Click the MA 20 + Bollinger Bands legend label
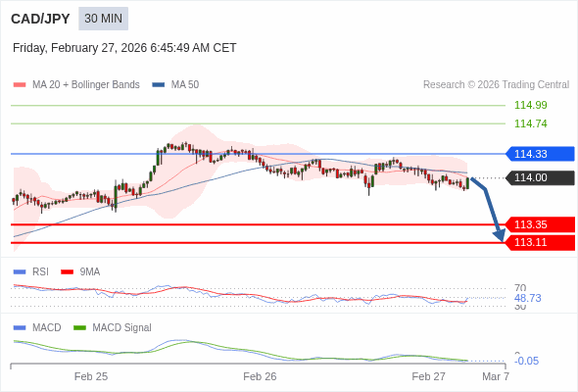The height and width of the screenshot is (392, 578). 86,85
